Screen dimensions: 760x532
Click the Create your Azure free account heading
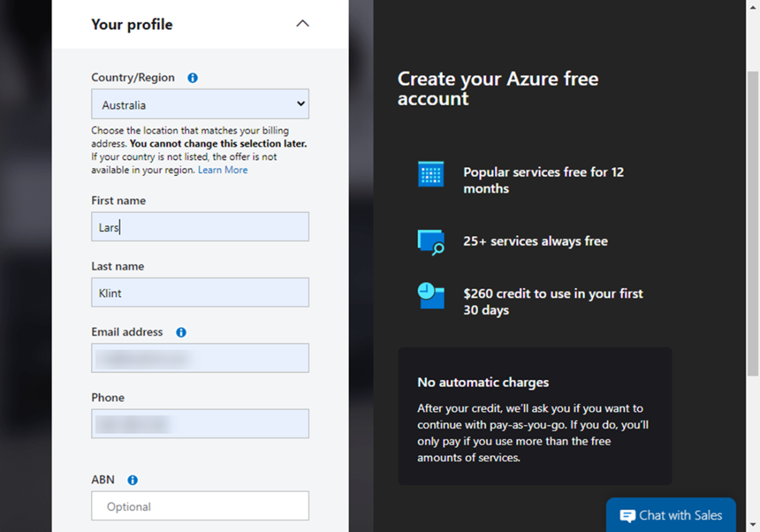pos(497,88)
